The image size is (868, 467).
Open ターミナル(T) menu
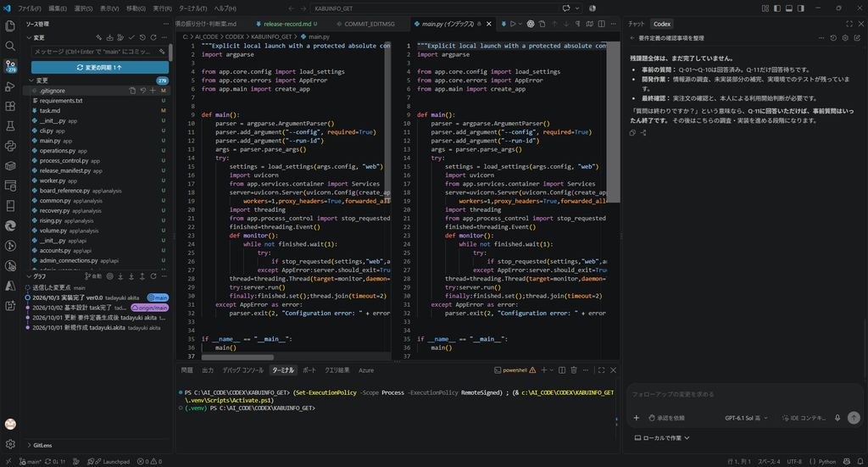(x=192, y=8)
